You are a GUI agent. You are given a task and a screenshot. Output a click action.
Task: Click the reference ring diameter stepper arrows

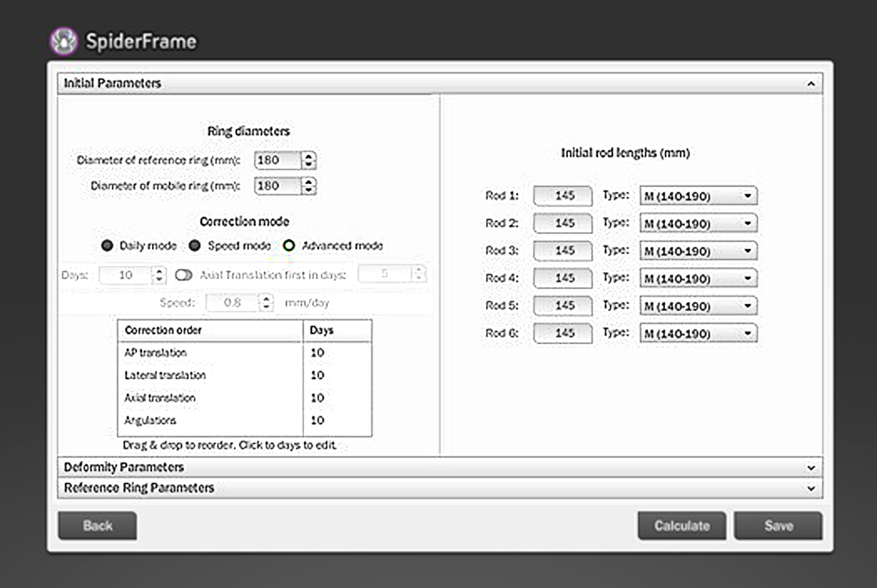(x=309, y=160)
